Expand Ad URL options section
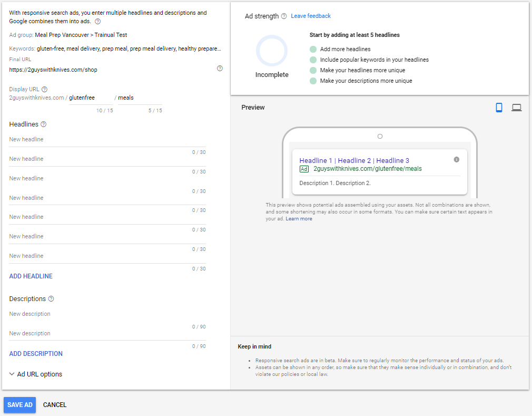Image resolution: width=532 pixels, height=416 pixels. click(36, 374)
